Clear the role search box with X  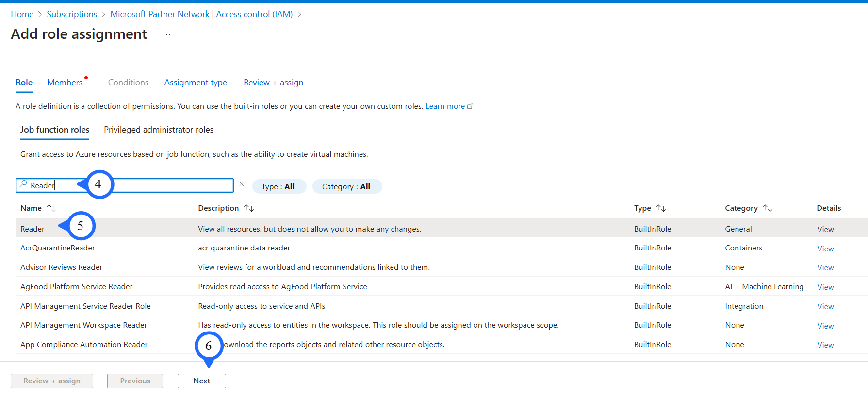pyautogui.click(x=242, y=184)
